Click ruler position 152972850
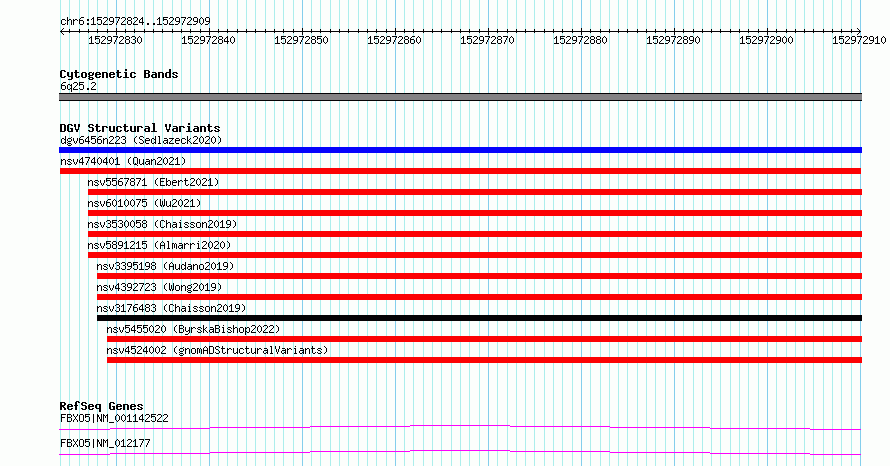Screen dimensions: 890x466 click(x=301, y=40)
